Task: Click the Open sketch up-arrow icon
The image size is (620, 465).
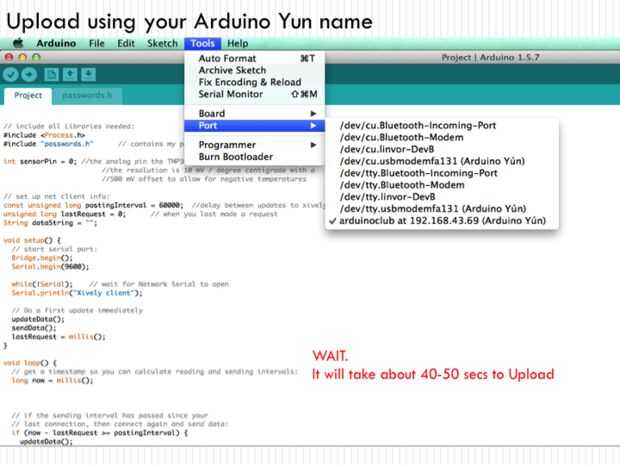Action: (70, 74)
